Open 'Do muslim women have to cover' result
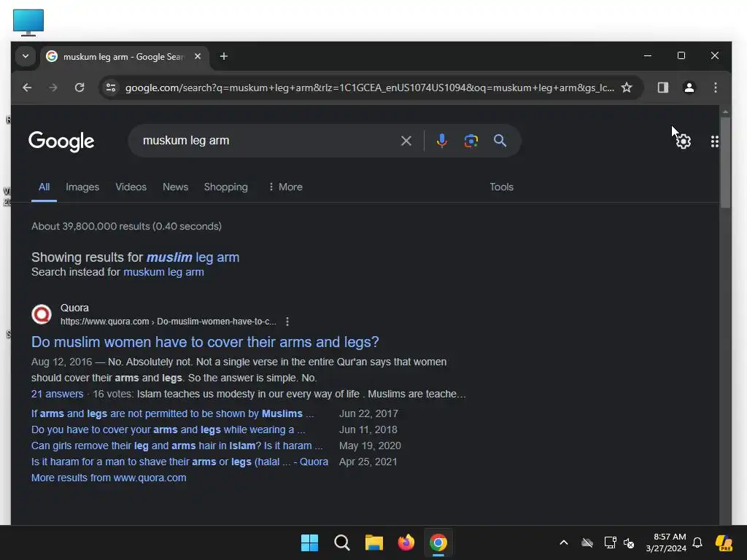 coord(205,342)
